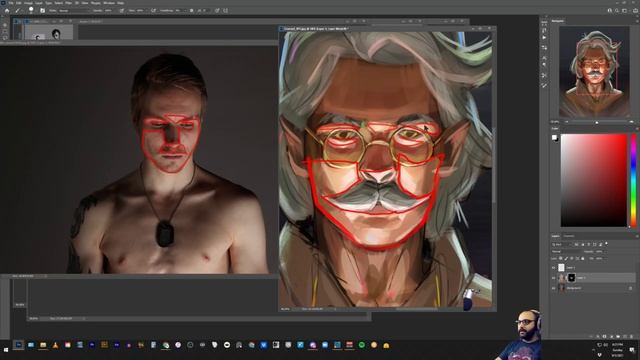Open the Image menu
The image size is (640, 360).
click(28, 3)
